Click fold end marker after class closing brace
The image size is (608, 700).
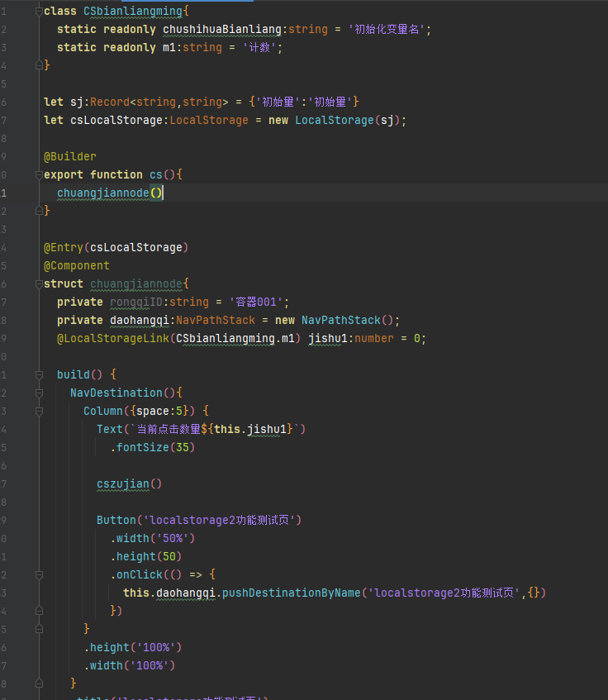point(38,66)
